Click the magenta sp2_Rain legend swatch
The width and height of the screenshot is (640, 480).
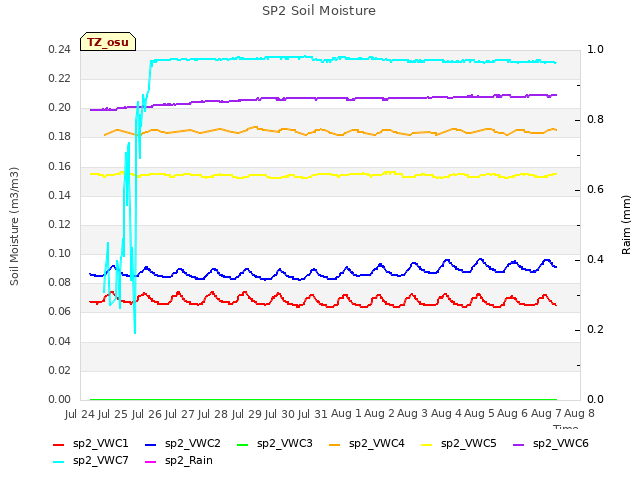click(x=151, y=462)
